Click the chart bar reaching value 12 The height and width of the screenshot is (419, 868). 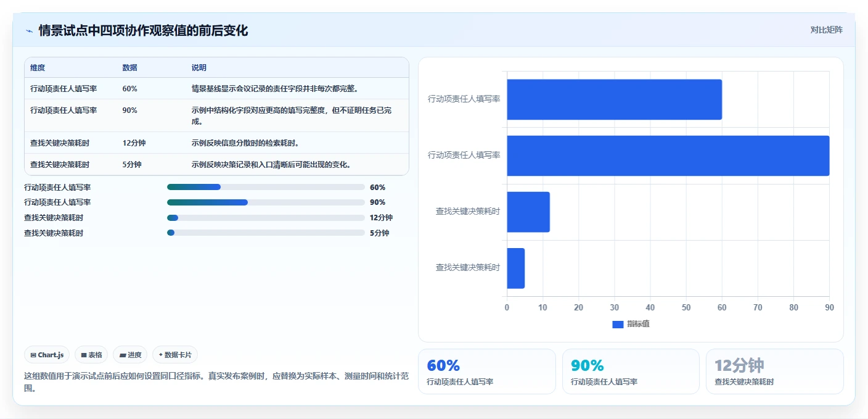pyautogui.click(x=528, y=212)
